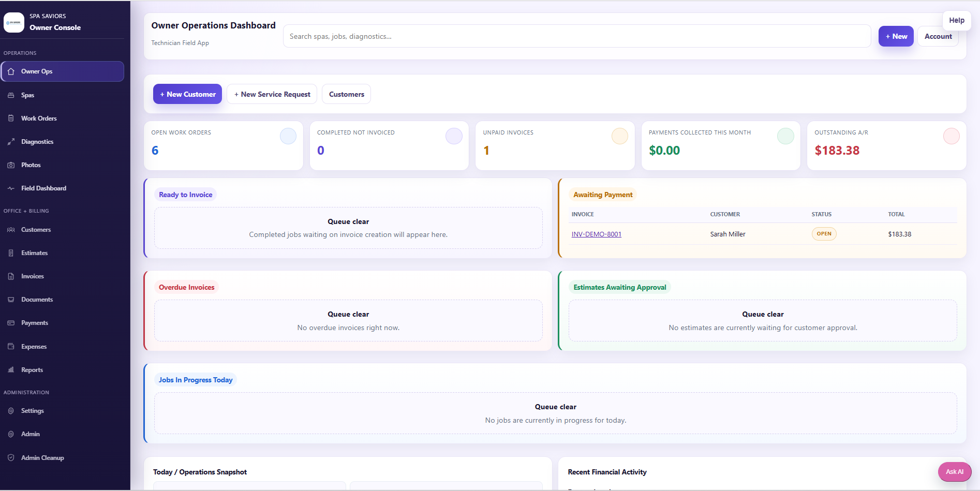Click the Sarah Miller customer cell

727,234
